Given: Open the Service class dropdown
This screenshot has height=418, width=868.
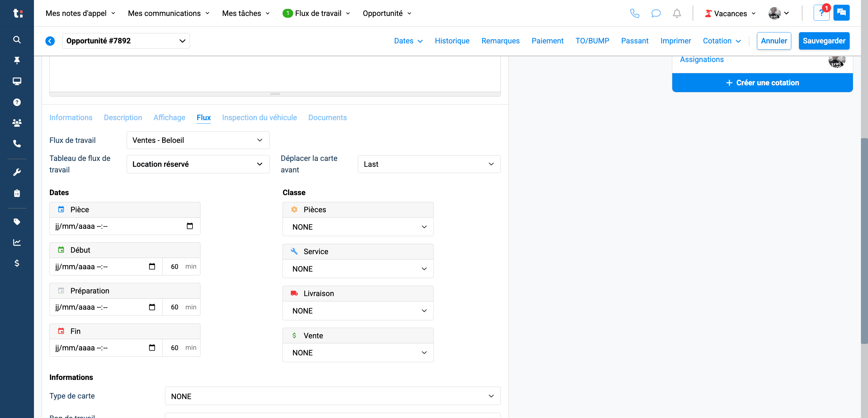Looking at the screenshot, I should [358, 269].
